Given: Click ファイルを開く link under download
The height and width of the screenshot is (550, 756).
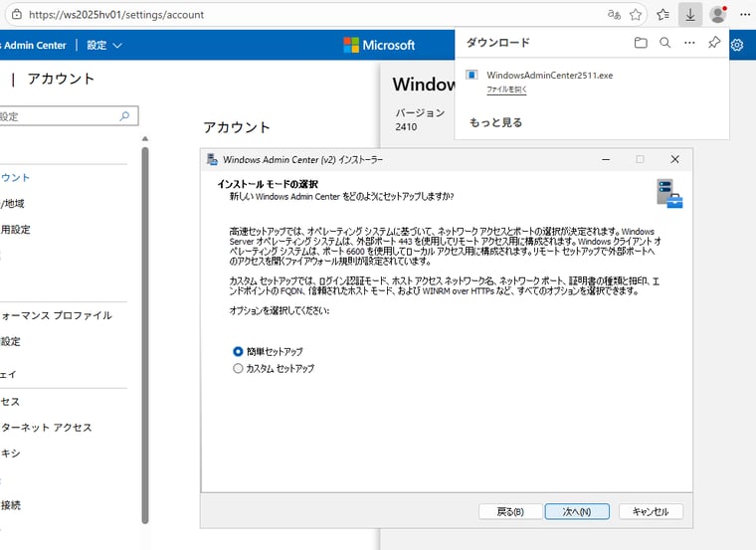Looking at the screenshot, I should [x=506, y=90].
